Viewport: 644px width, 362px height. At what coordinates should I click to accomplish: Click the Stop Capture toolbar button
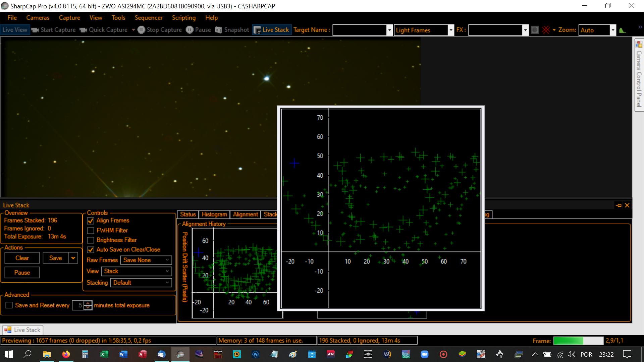pos(160,30)
